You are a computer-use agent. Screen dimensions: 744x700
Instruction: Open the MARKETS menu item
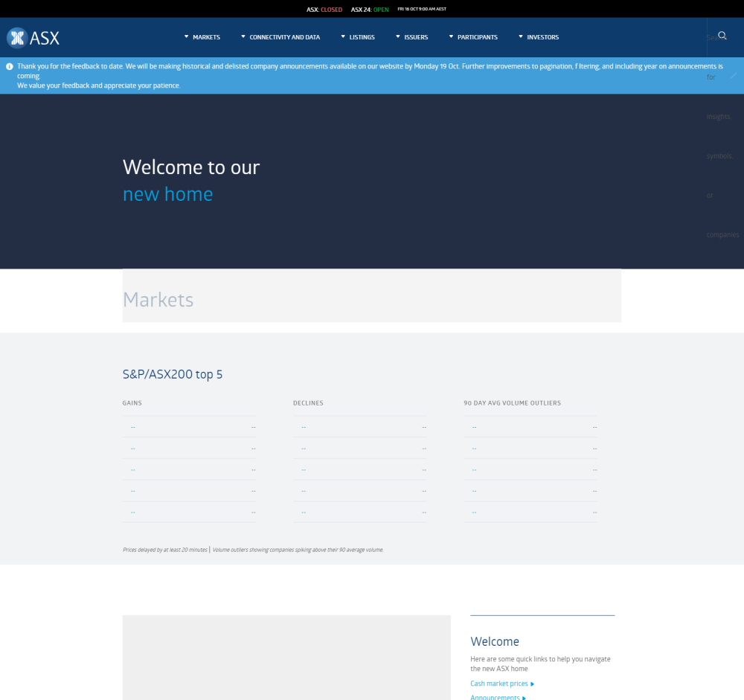[206, 36]
